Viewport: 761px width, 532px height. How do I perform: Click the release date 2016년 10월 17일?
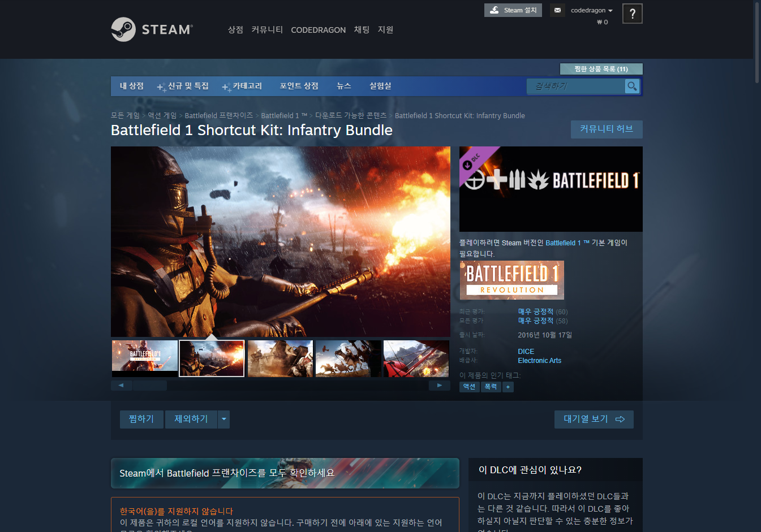point(545,335)
